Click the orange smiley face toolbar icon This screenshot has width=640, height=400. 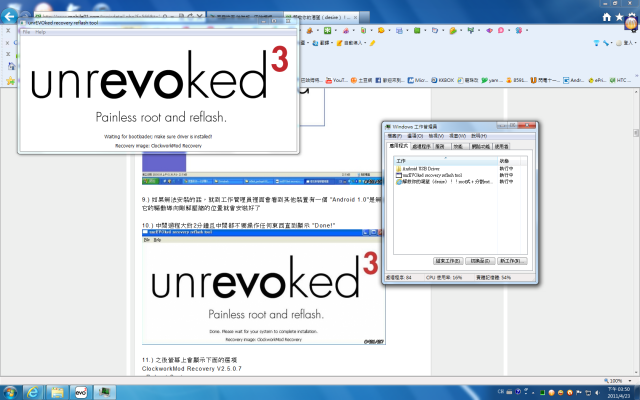[x=381, y=31]
